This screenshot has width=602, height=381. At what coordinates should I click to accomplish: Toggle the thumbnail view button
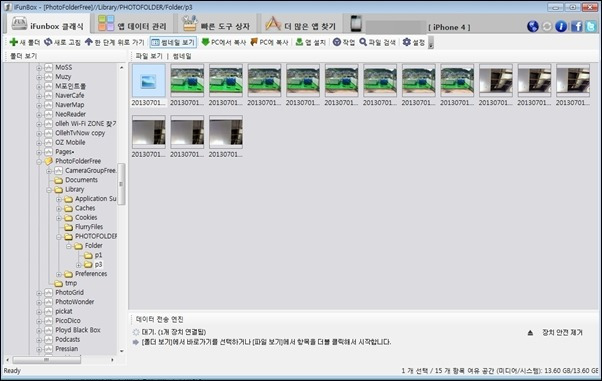(173, 42)
